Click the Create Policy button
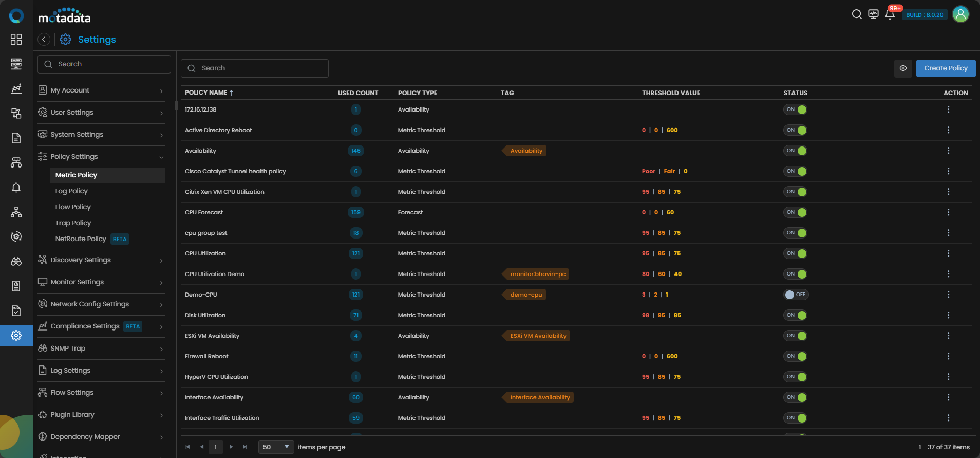980x458 pixels. [946, 68]
